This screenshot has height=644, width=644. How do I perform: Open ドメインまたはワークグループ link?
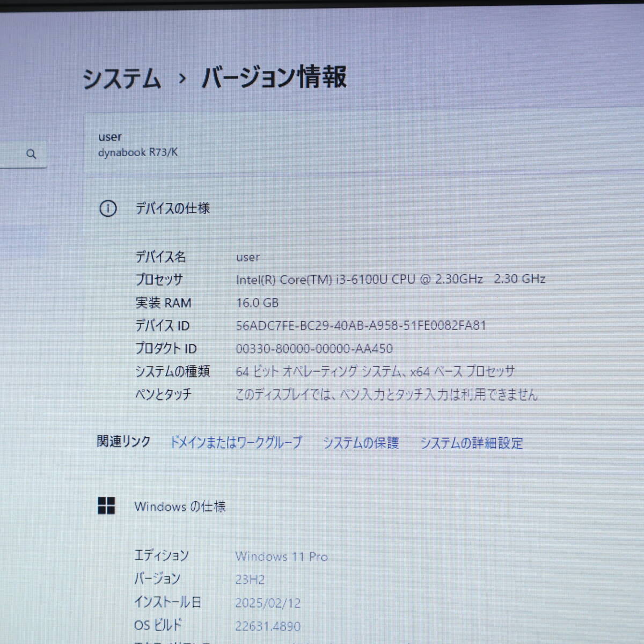click(236, 442)
